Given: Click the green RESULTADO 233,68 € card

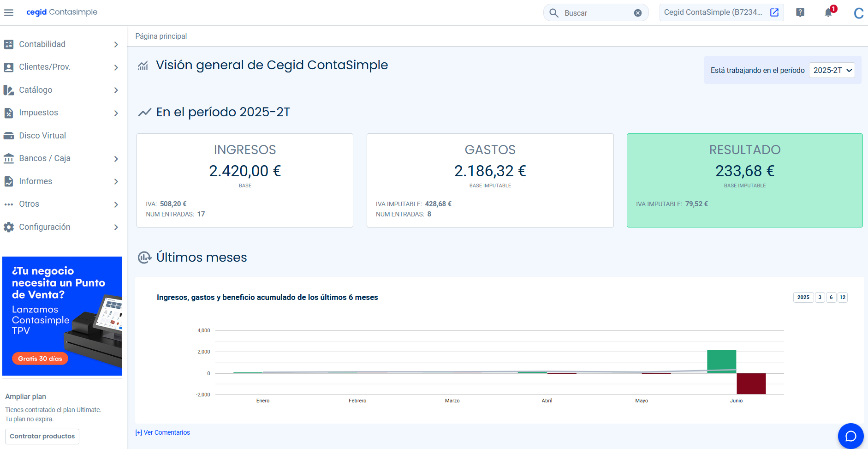Looking at the screenshot, I should (745, 180).
